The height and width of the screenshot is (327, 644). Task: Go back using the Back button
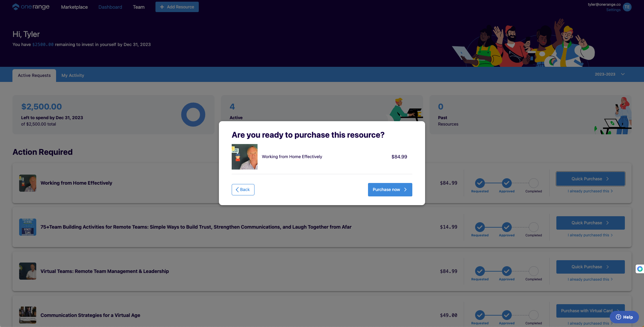243,190
